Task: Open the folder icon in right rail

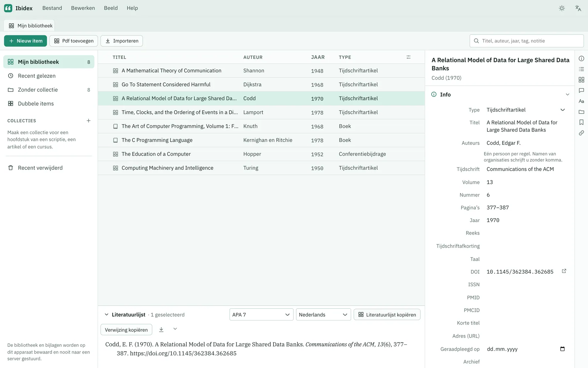Action: pos(581,112)
